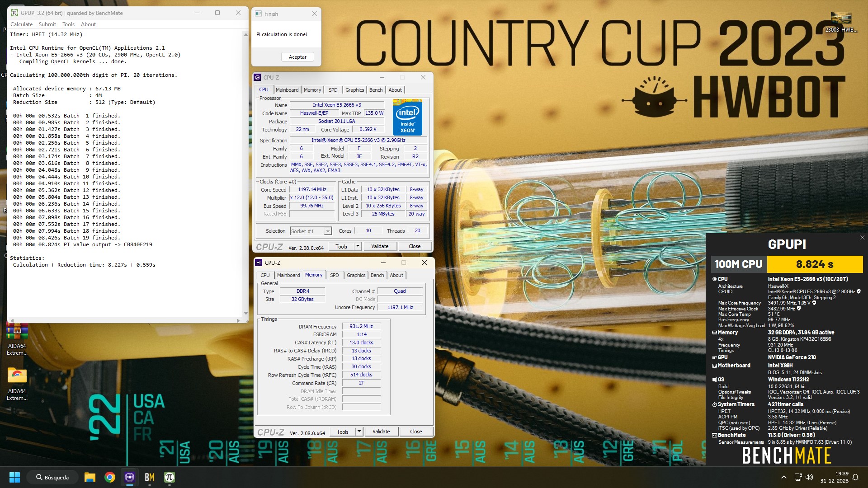Open the network tray icon
This screenshot has height=488, width=868.
(798, 477)
